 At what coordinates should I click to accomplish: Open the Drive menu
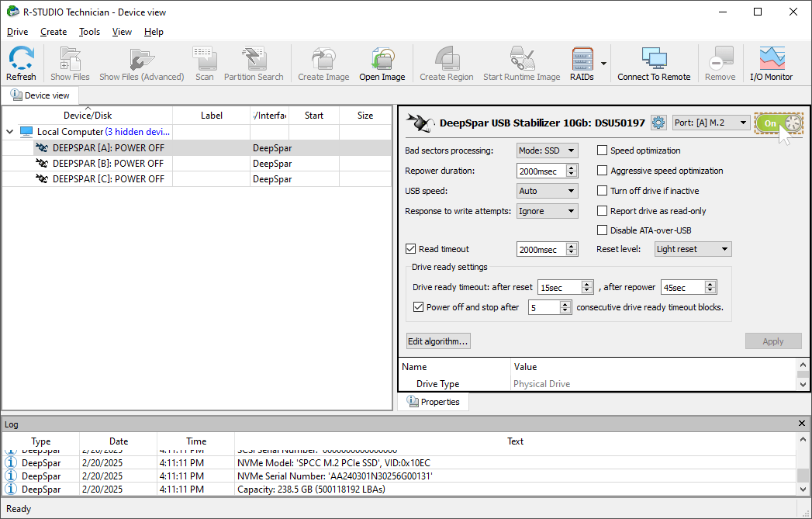pos(18,32)
